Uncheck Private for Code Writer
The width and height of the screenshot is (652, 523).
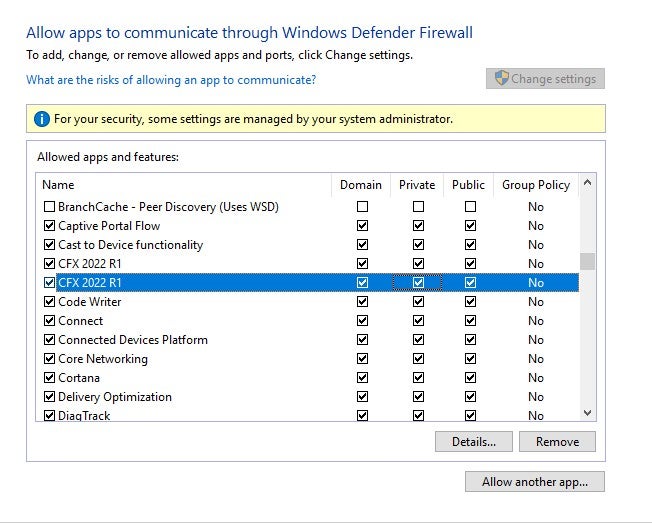click(x=418, y=301)
